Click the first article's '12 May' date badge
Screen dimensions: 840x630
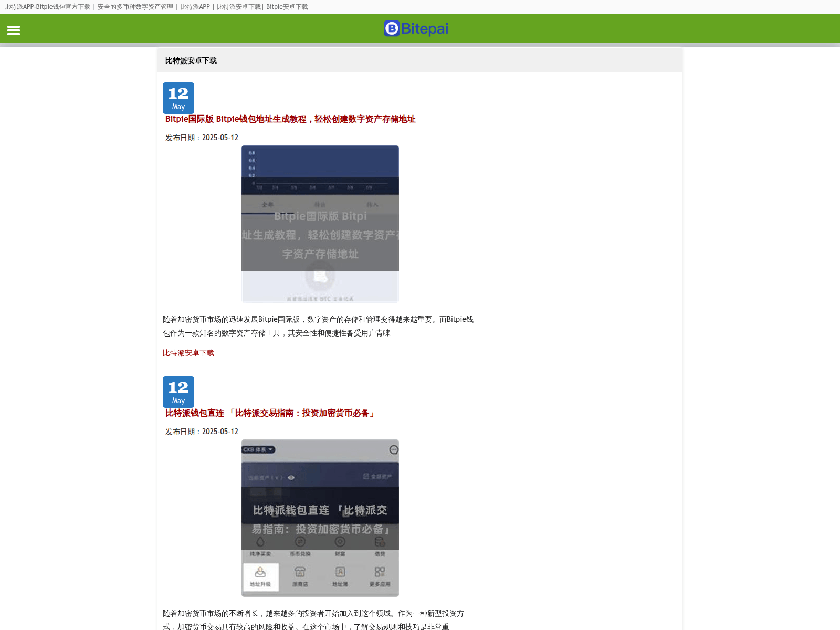click(178, 98)
